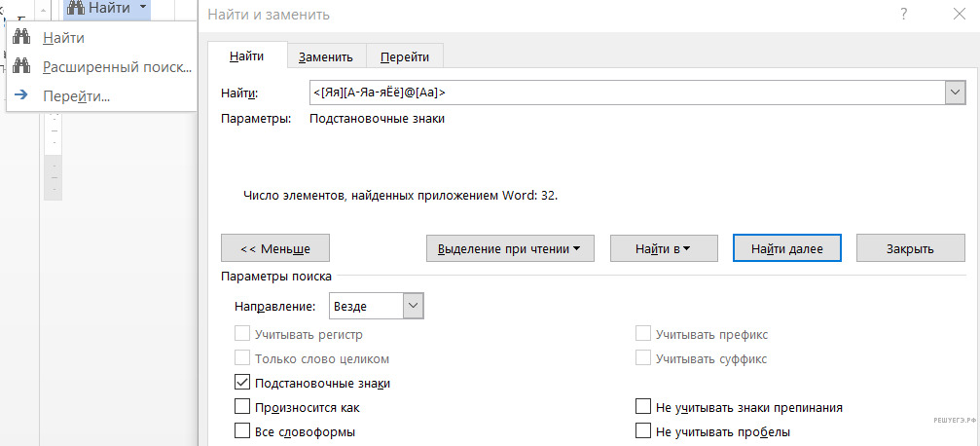This screenshot has width=980, height=446.
Task: Check Не учитывать знаки препинания
Action: pyautogui.click(x=643, y=408)
